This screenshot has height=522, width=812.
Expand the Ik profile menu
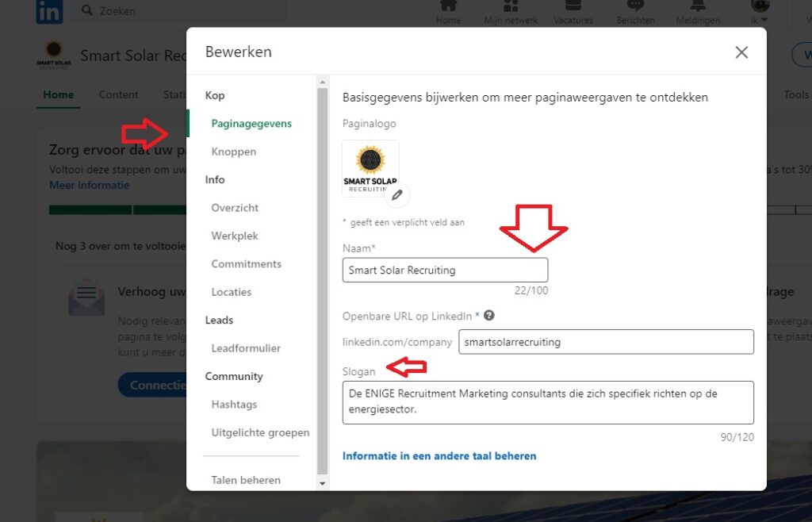tap(759, 11)
